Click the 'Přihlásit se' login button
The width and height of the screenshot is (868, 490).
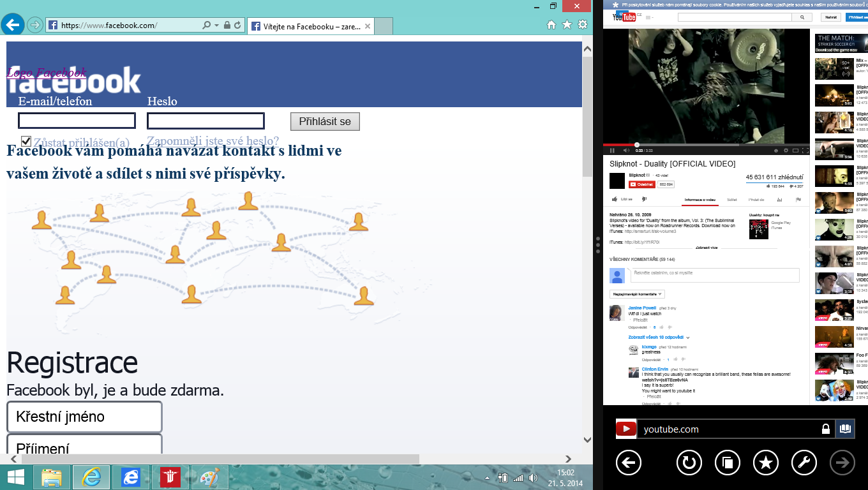coord(325,121)
